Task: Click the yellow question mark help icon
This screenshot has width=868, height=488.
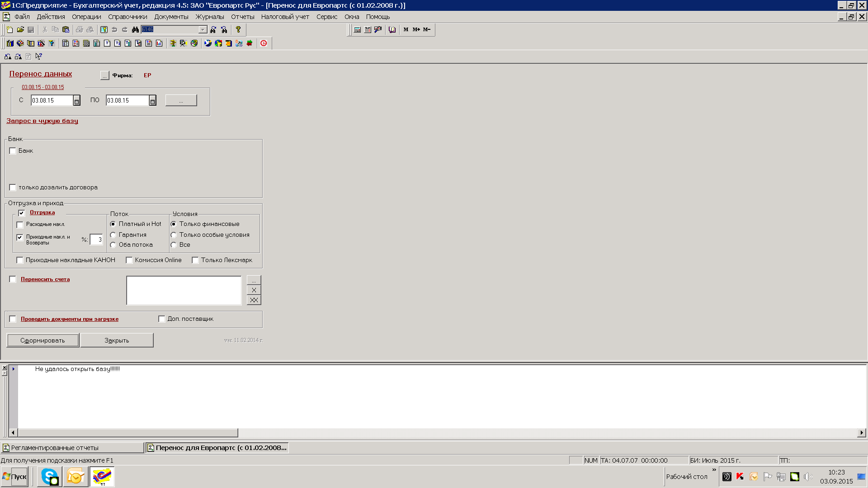Action: (x=238, y=30)
